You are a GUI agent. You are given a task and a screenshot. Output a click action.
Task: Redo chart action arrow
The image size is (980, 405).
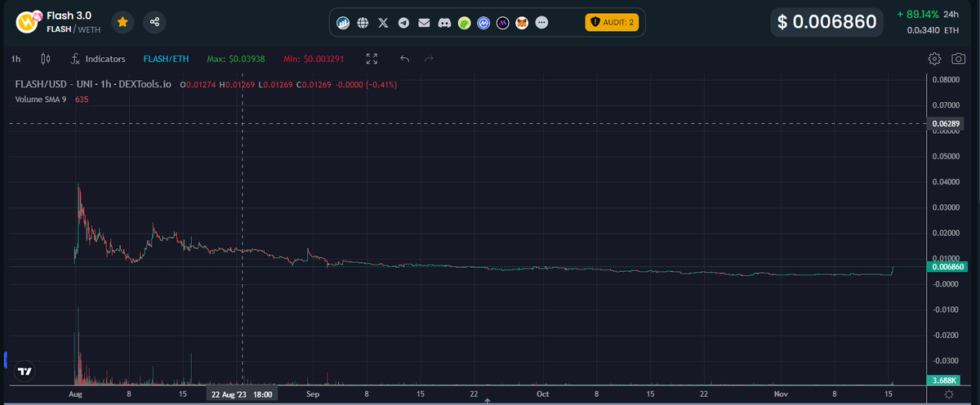(429, 59)
